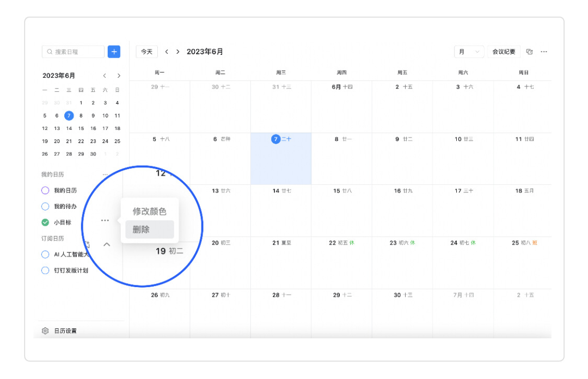Select 修改颜色 from the context menu
This screenshot has width=588, height=379.
point(149,212)
